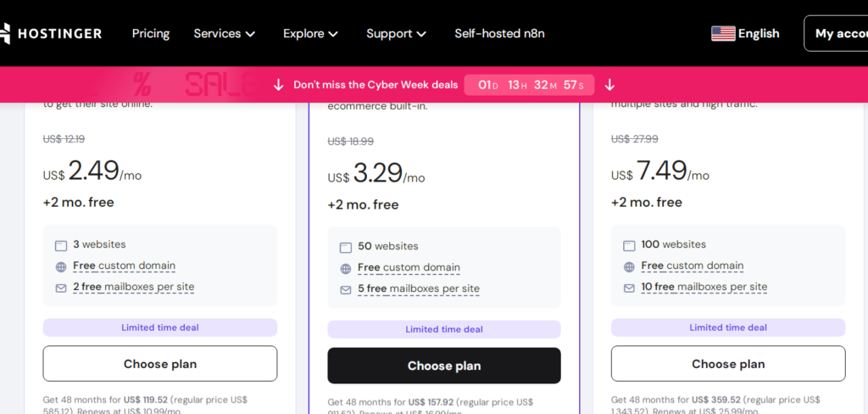Click the envelope icon next to 2 free mailboxes
868x414 pixels.
[x=61, y=288]
